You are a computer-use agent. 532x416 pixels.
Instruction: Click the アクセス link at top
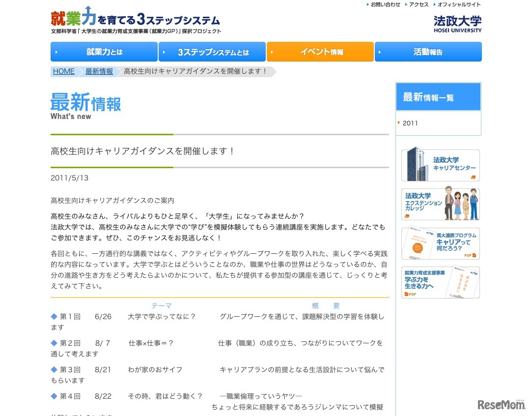point(419,4)
